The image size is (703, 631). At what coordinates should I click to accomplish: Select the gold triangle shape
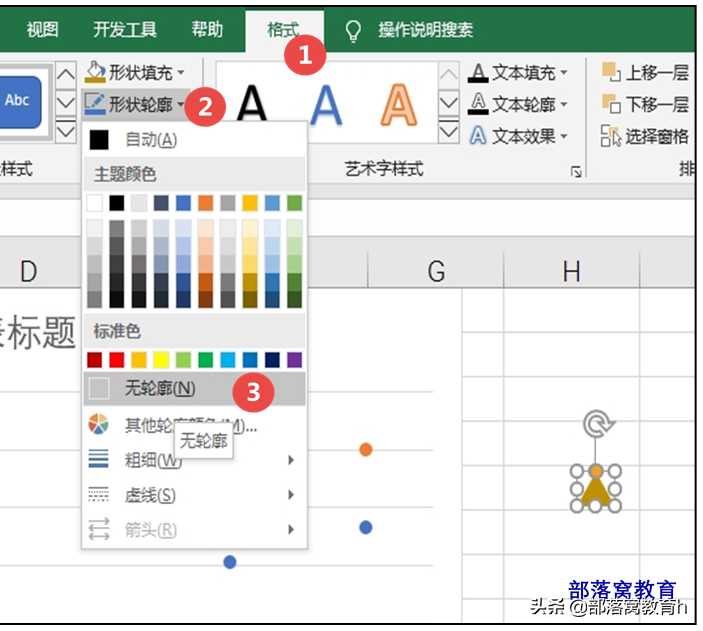(x=596, y=492)
